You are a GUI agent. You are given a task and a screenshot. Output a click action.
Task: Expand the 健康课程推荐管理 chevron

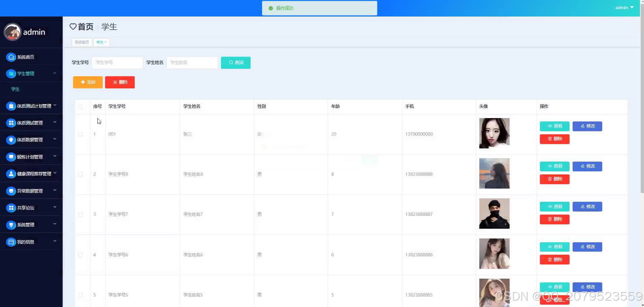coord(55,173)
